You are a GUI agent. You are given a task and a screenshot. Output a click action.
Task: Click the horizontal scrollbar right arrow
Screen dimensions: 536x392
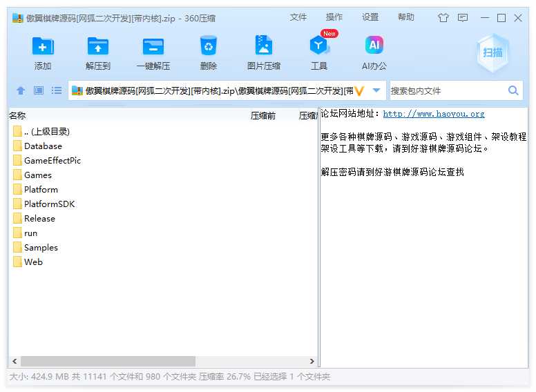312,361
